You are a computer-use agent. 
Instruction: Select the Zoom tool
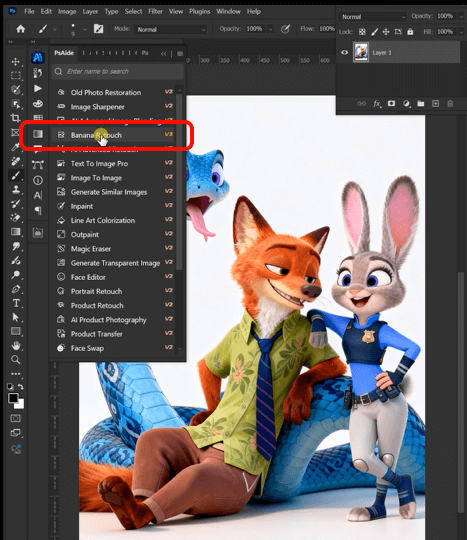(x=15, y=360)
